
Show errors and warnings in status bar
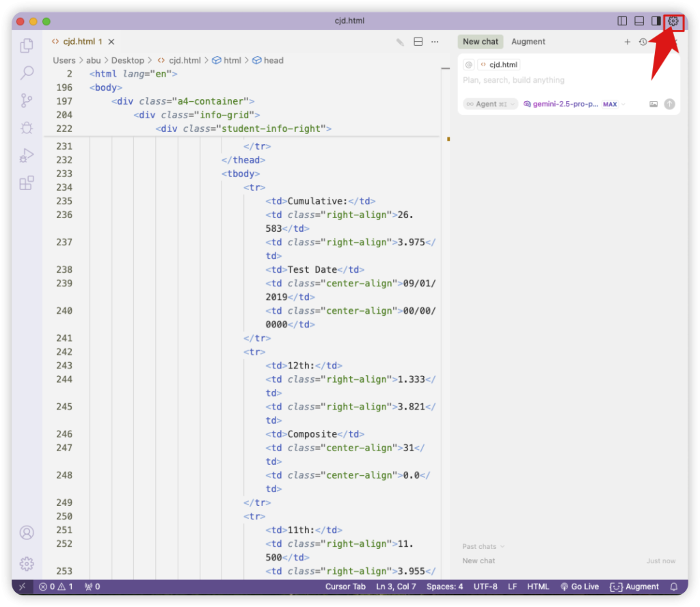(56, 586)
